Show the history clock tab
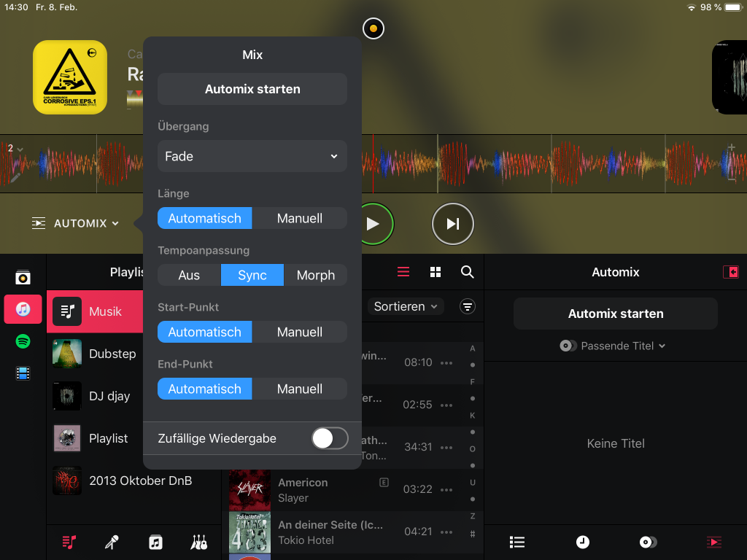The height and width of the screenshot is (560, 747). coord(582,542)
